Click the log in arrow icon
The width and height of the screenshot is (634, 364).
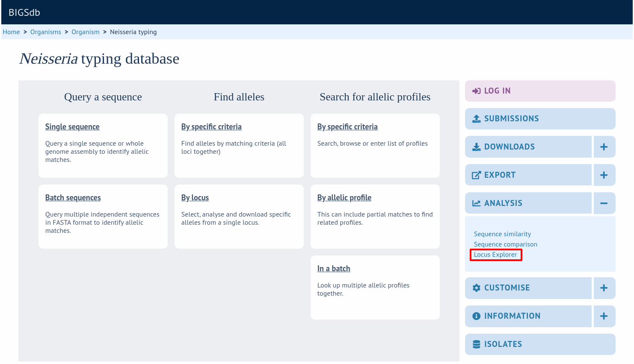tap(476, 91)
